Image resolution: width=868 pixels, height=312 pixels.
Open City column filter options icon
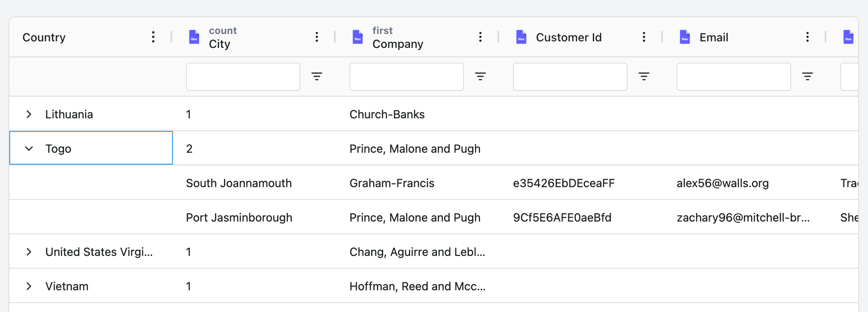click(317, 76)
